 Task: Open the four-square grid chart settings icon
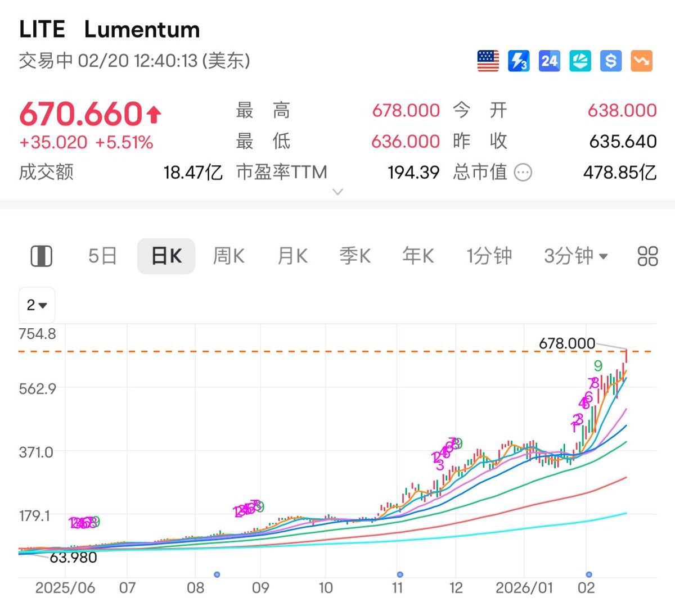click(647, 256)
